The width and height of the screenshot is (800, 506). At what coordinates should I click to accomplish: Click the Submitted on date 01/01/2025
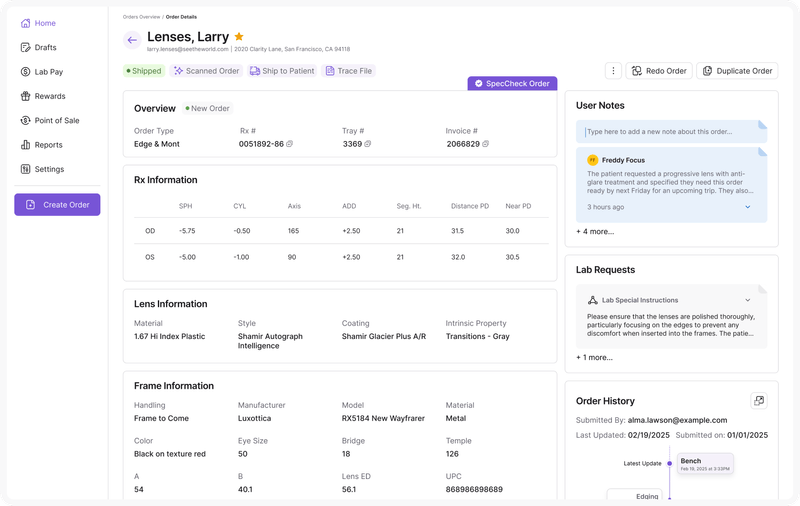tap(747, 435)
